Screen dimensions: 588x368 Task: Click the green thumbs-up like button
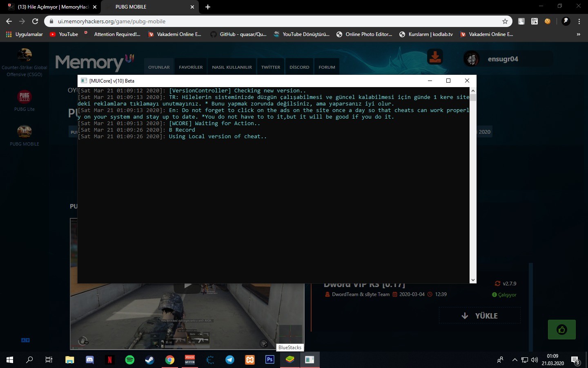tap(561, 330)
